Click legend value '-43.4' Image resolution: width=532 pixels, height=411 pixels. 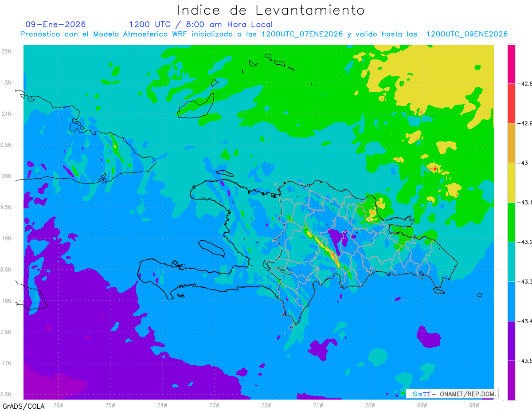click(x=525, y=321)
